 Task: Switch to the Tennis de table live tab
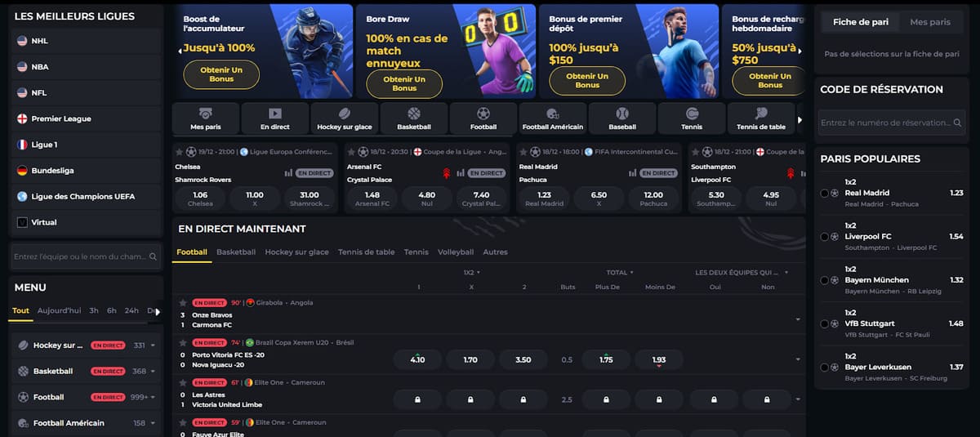coord(366,252)
